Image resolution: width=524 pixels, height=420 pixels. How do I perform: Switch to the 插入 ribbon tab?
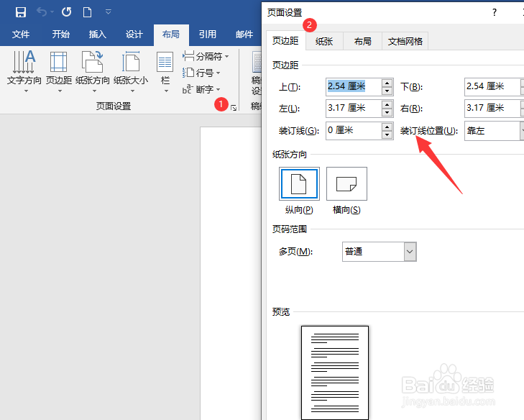point(98,34)
